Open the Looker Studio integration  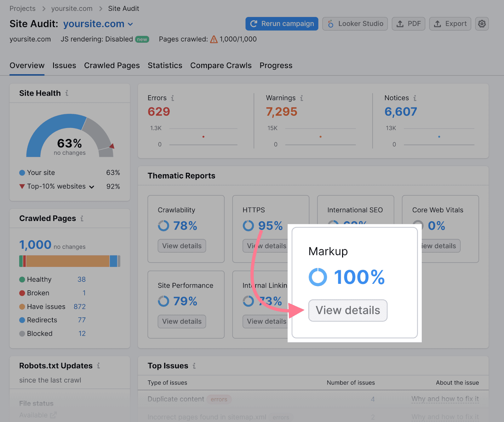pos(356,24)
